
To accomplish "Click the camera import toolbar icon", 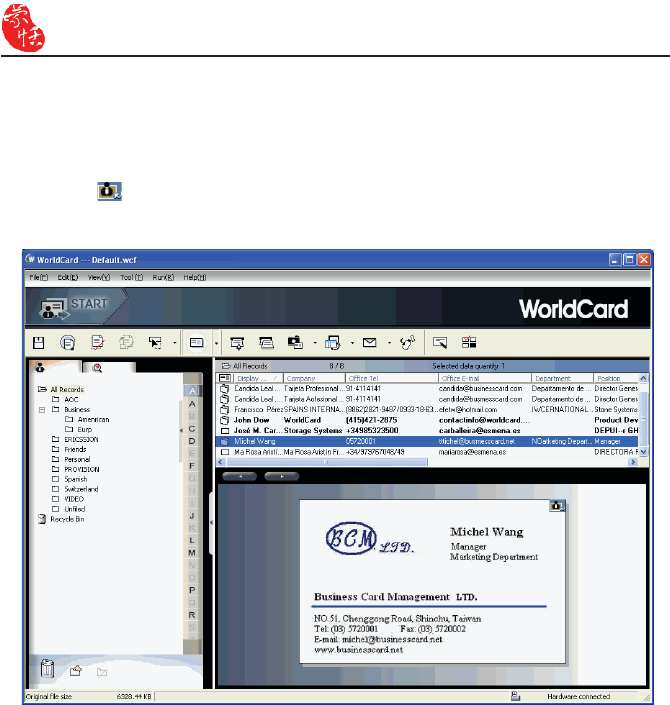I will [x=295, y=343].
